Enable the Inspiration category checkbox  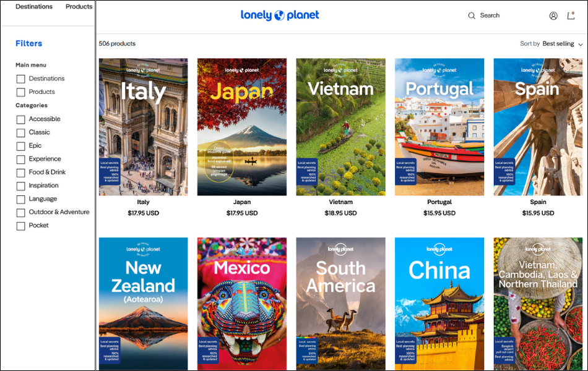pos(21,186)
